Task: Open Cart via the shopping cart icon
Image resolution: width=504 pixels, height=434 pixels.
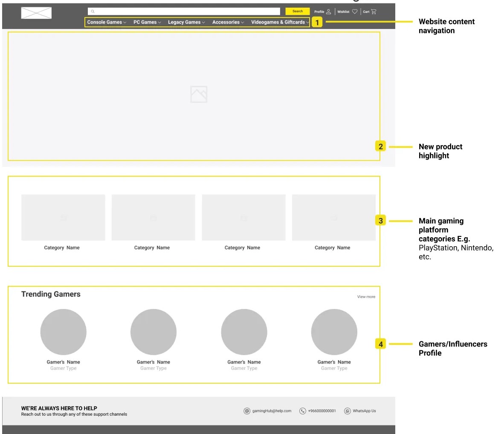Action: coord(374,12)
